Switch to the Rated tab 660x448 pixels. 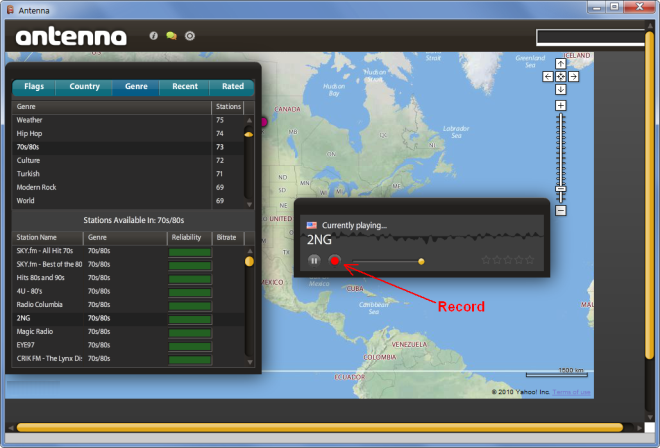[233, 86]
